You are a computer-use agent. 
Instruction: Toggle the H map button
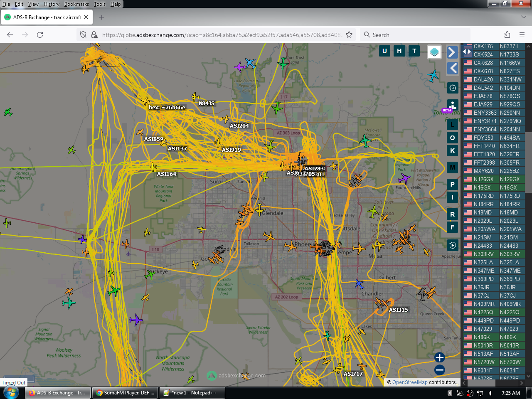399,51
